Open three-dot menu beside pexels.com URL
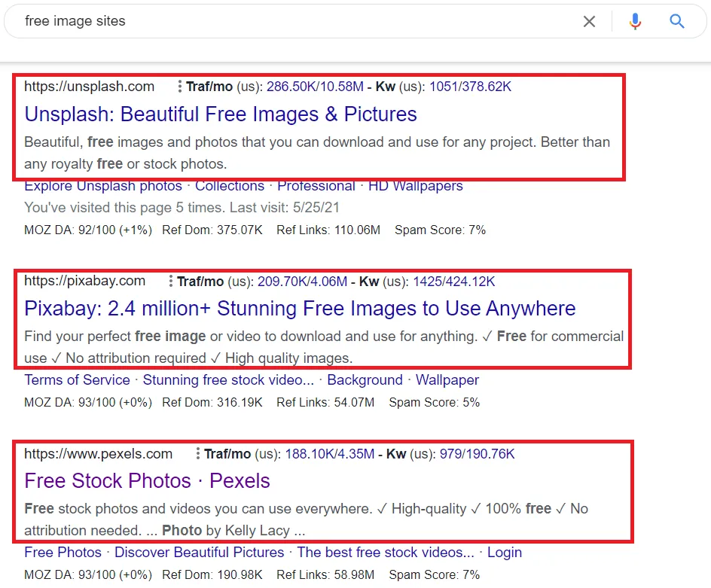The image size is (711, 588). tap(198, 454)
